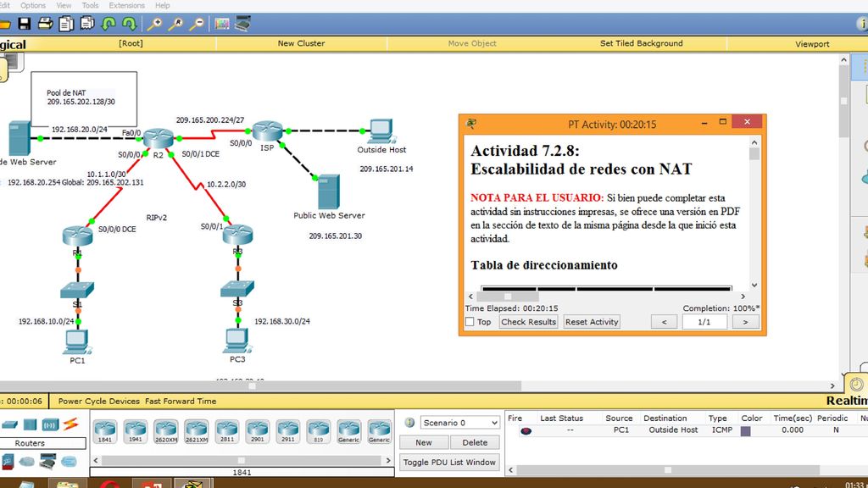Open the Custom Devices Dialog icon

[x=242, y=24]
